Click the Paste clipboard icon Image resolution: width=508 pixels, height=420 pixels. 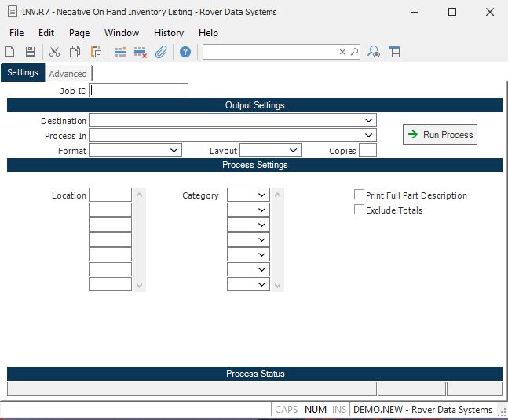coord(96,52)
